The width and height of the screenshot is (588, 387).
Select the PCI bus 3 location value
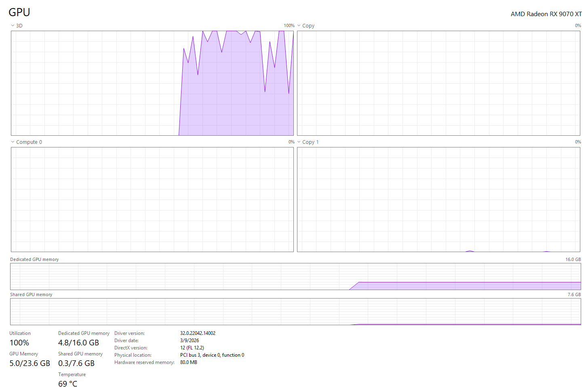pos(212,355)
